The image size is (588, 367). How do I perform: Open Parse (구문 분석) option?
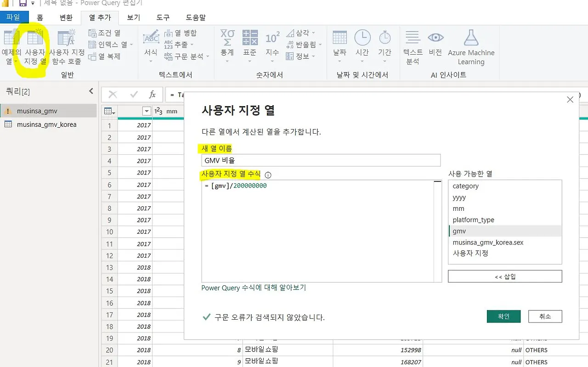(187, 56)
